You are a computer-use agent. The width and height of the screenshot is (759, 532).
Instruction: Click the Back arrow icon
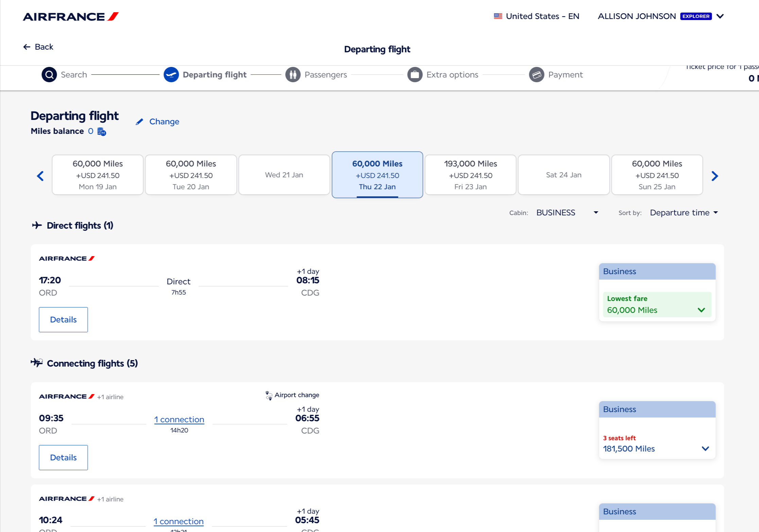(27, 47)
